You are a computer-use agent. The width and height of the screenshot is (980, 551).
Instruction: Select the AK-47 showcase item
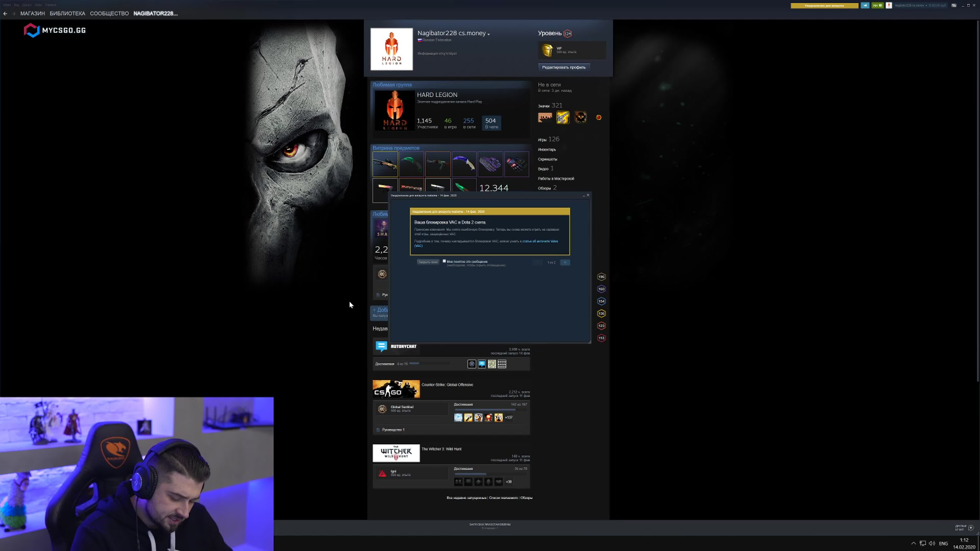(x=438, y=164)
